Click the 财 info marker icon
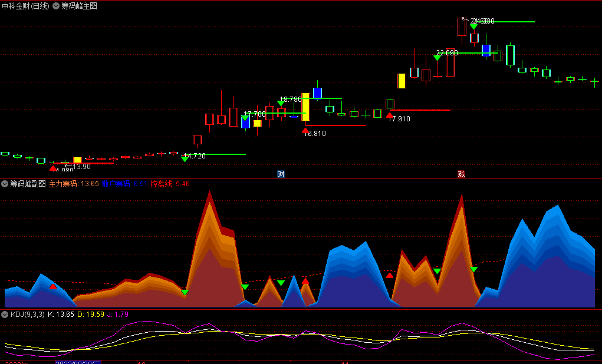 (281, 174)
